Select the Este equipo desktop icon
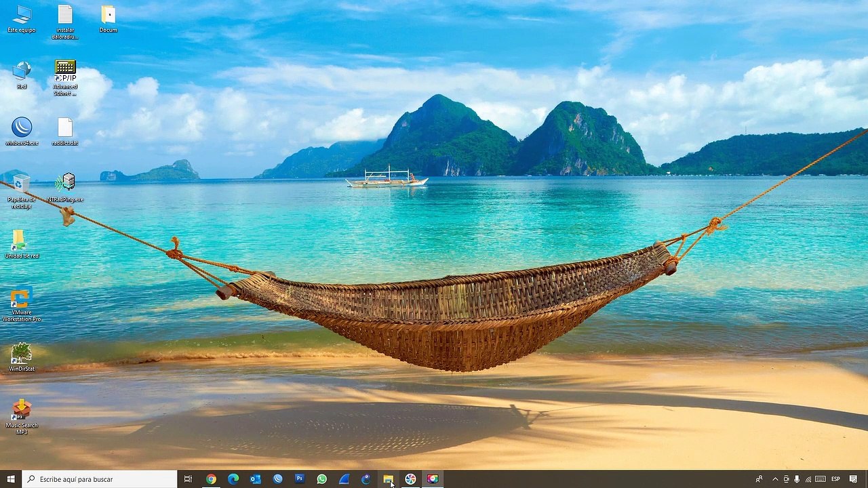This screenshot has width=868, height=488. (22, 19)
